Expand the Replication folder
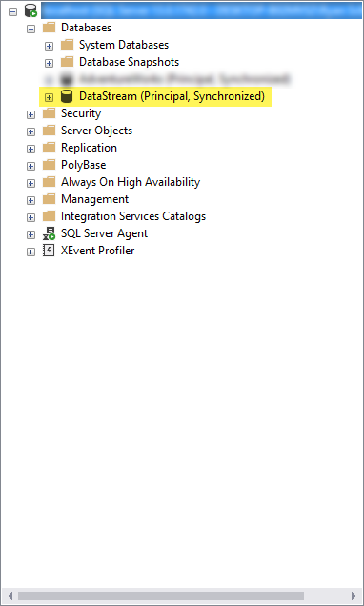Screen dimensions: 364x606 (30, 149)
